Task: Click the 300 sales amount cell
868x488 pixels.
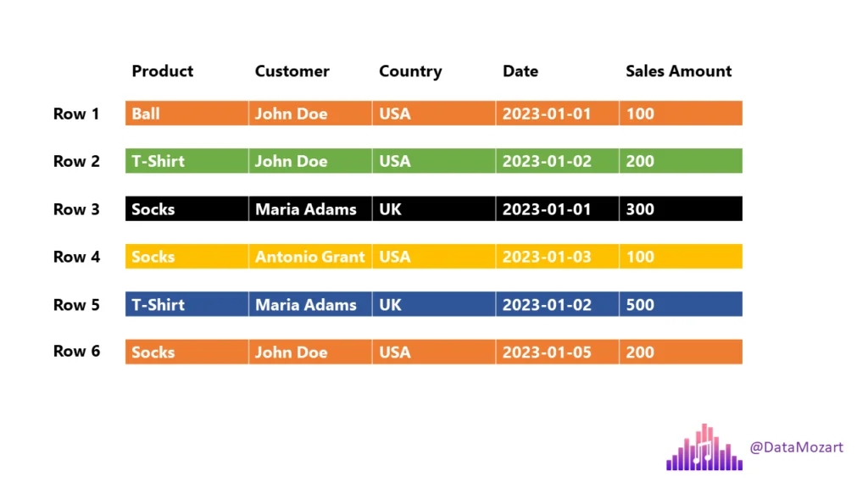Action: [681, 209]
